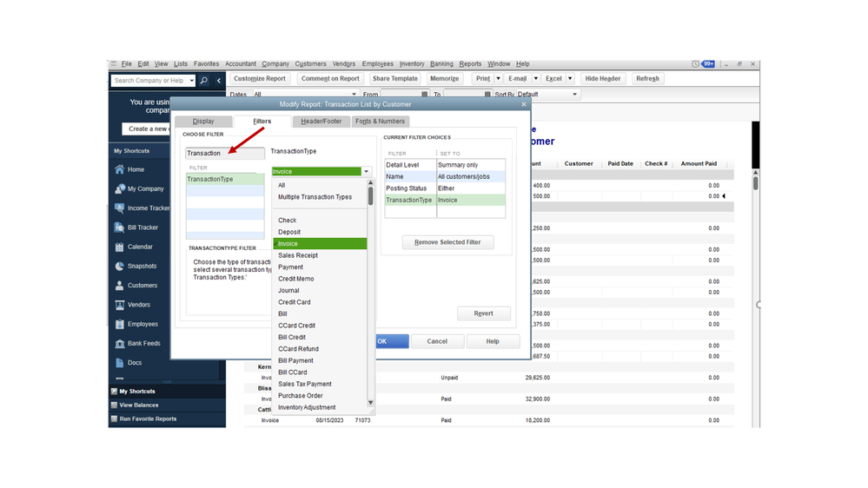Close the Modify Report dialog
Image resolution: width=868 pixels, height=488 pixels.
(524, 104)
